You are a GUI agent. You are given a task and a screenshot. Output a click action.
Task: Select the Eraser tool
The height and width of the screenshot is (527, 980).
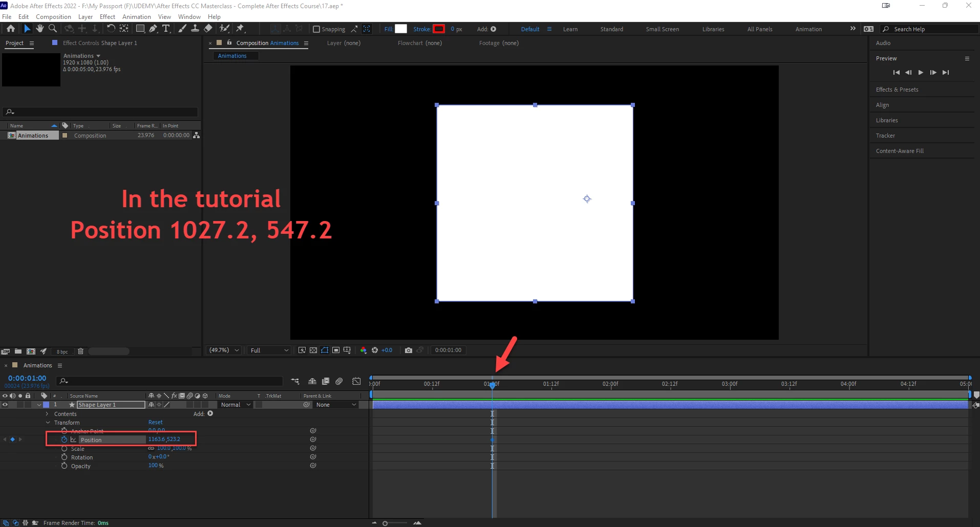(x=208, y=29)
